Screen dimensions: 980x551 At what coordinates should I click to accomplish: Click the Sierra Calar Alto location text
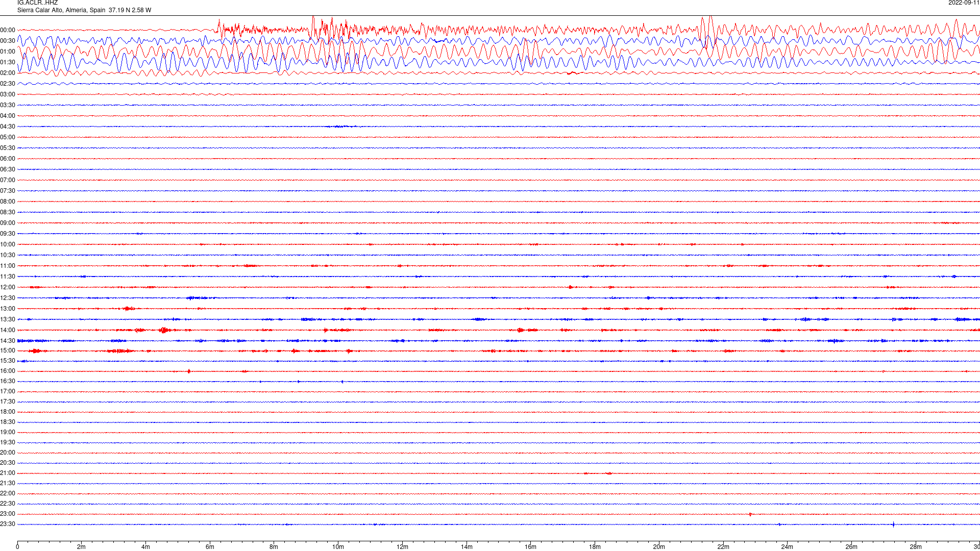tap(84, 10)
